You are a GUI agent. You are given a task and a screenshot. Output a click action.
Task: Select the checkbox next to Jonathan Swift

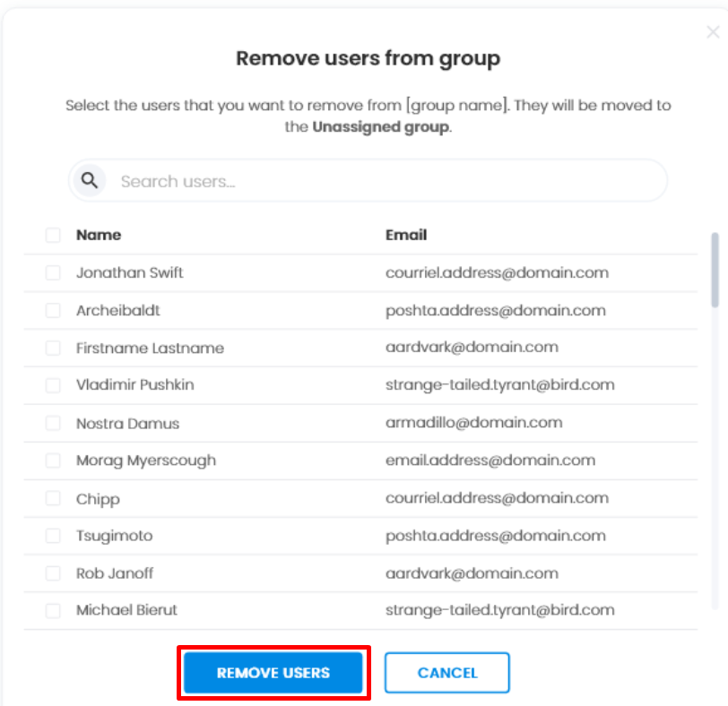click(52, 272)
